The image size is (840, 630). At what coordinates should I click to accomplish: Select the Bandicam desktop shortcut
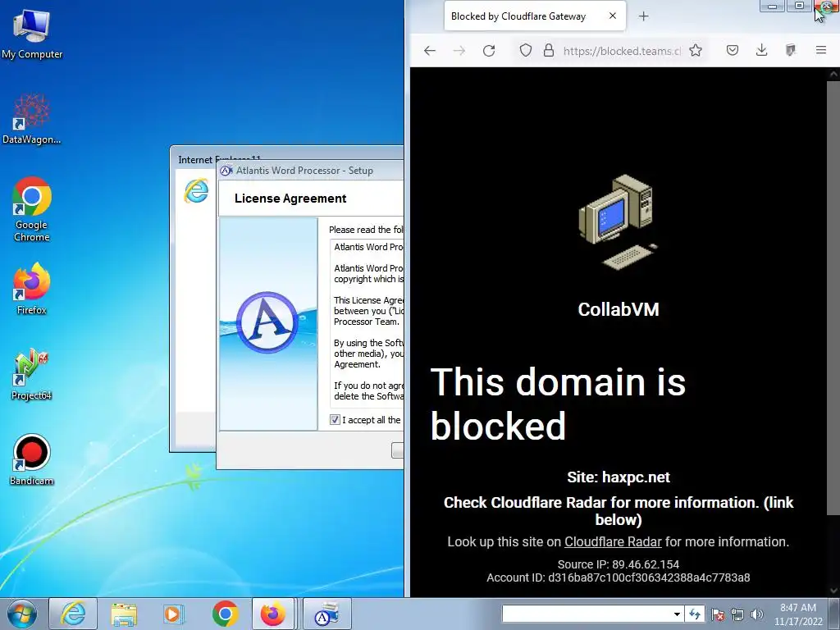pyautogui.click(x=32, y=459)
